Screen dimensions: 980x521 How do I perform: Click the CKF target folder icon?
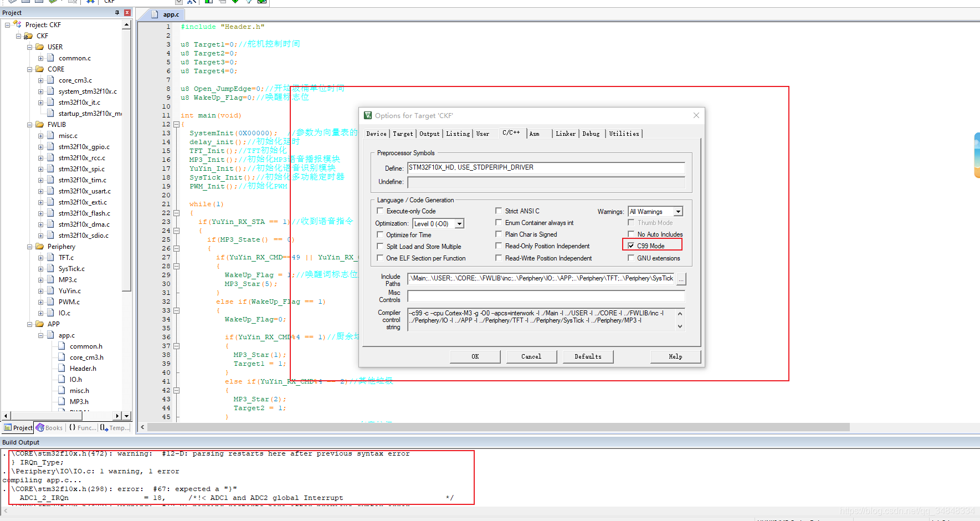tap(28, 35)
